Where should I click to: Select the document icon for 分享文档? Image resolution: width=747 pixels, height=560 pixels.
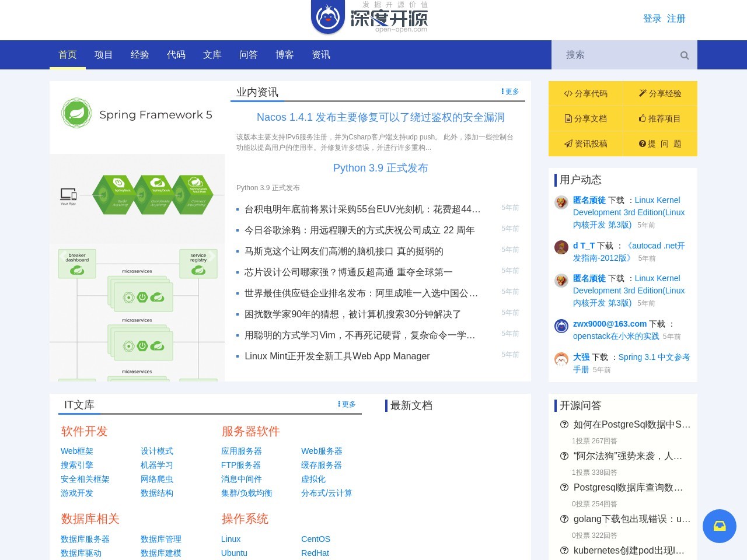point(568,118)
